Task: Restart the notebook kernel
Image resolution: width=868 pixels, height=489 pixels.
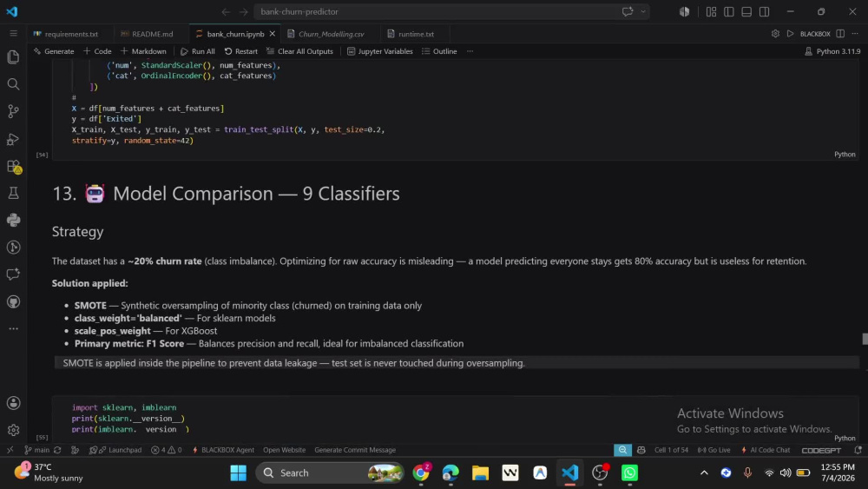Action: click(x=240, y=51)
